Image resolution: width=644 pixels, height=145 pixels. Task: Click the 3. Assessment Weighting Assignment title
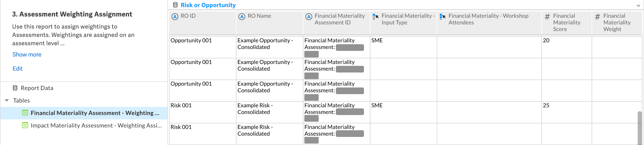click(72, 14)
